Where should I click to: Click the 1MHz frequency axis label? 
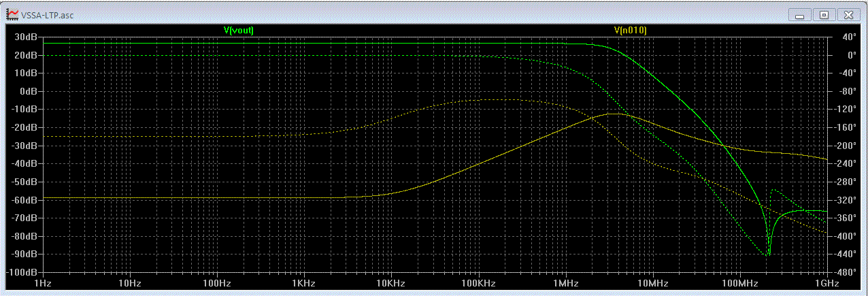(x=565, y=282)
